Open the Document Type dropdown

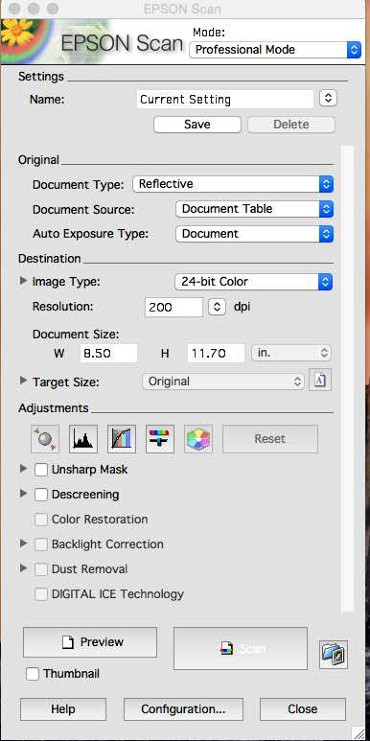[x=233, y=184]
